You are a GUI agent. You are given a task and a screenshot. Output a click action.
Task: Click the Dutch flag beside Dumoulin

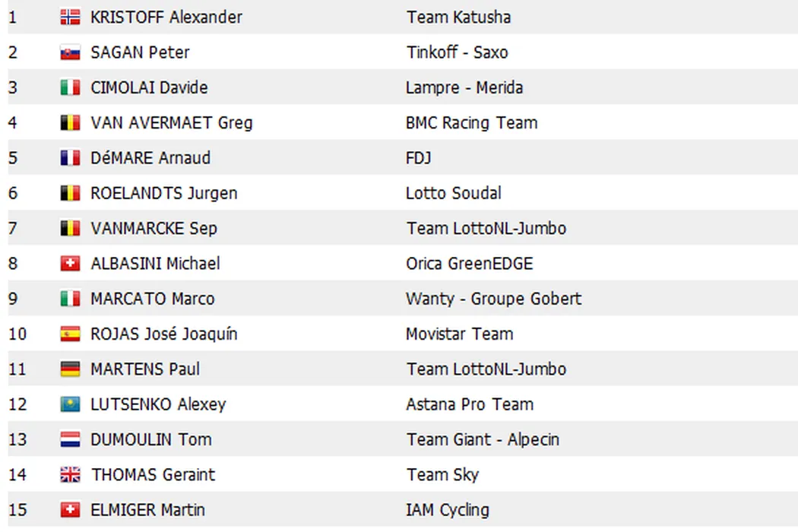tap(70, 439)
